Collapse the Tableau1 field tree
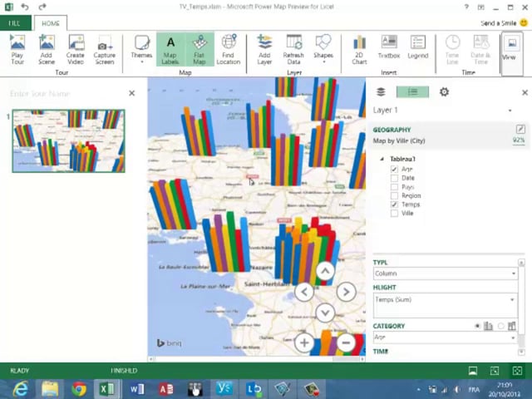 coord(382,159)
